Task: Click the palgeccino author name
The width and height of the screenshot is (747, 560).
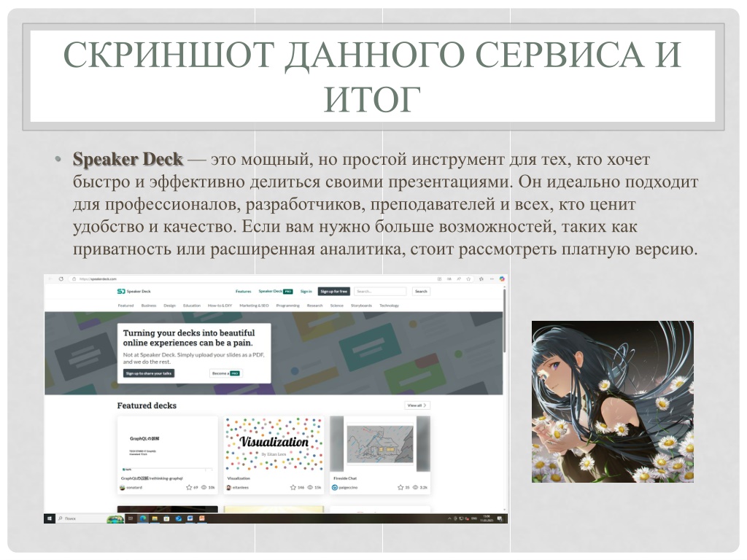Action: pyautogui.click(x=348, y=488)
